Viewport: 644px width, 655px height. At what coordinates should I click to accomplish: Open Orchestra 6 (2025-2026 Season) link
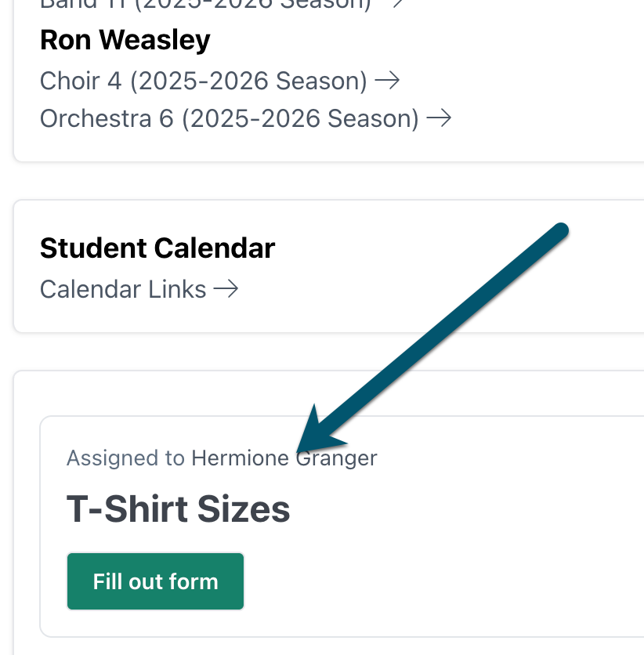click(229, 119)
